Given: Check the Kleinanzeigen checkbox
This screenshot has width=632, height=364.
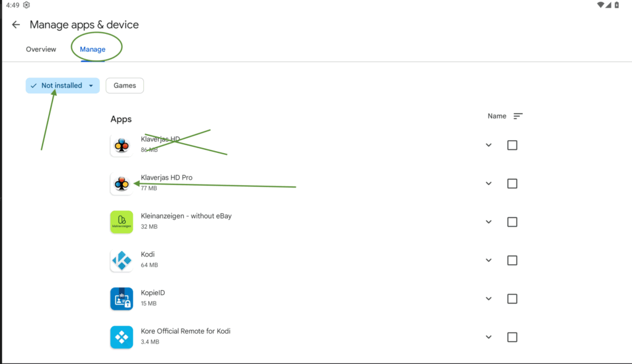Looking at the screenshot, I should 512,222.
